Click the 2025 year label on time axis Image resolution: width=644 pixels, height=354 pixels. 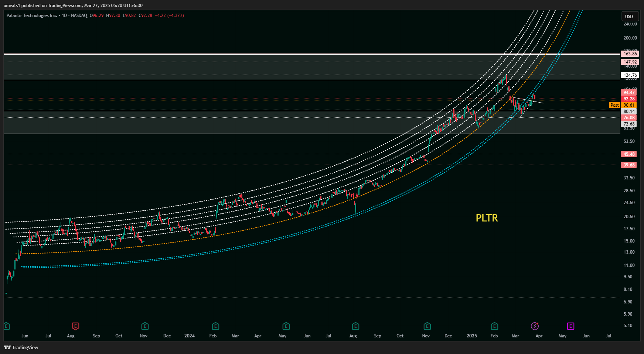[x=472, y=336]
